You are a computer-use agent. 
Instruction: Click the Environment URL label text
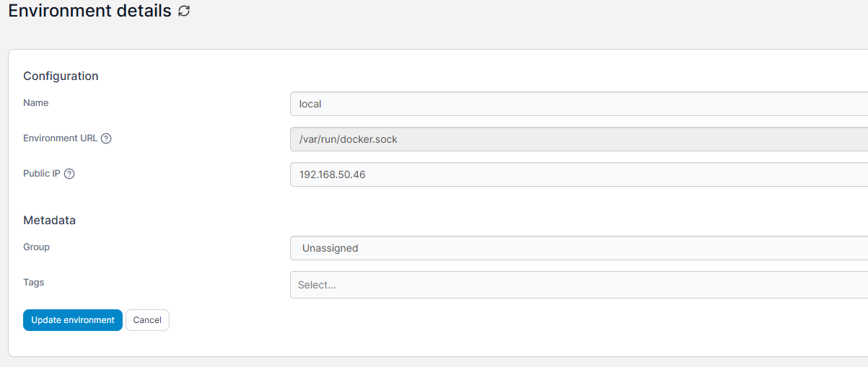[x=61, y=138]
